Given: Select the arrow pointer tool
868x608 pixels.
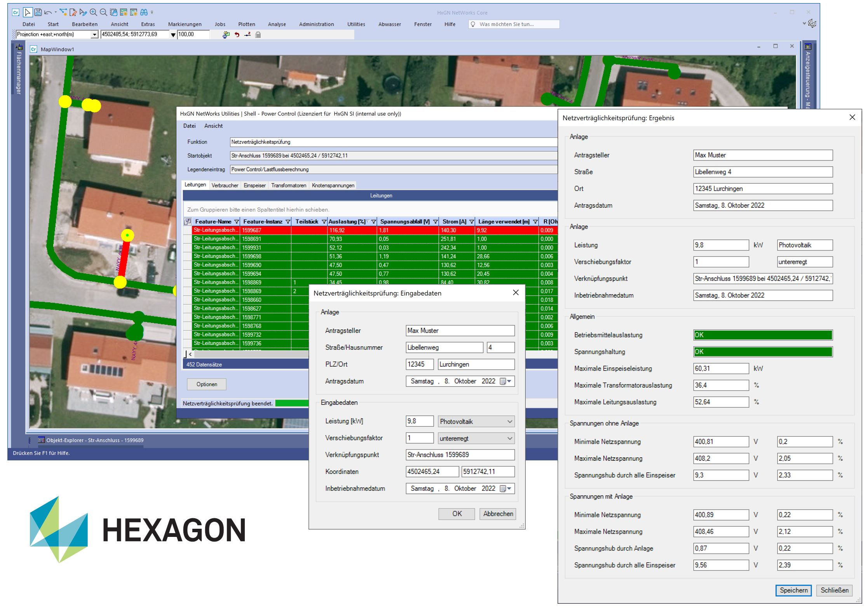Looking at the screenshot, I should coord(28,12).
